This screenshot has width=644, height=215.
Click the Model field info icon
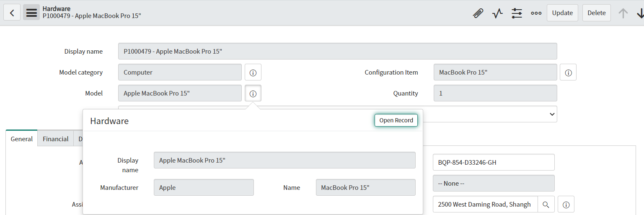(253, 93)
